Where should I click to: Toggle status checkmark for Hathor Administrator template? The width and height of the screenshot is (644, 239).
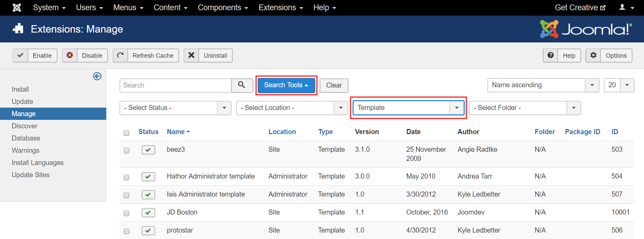coord(148,177)
